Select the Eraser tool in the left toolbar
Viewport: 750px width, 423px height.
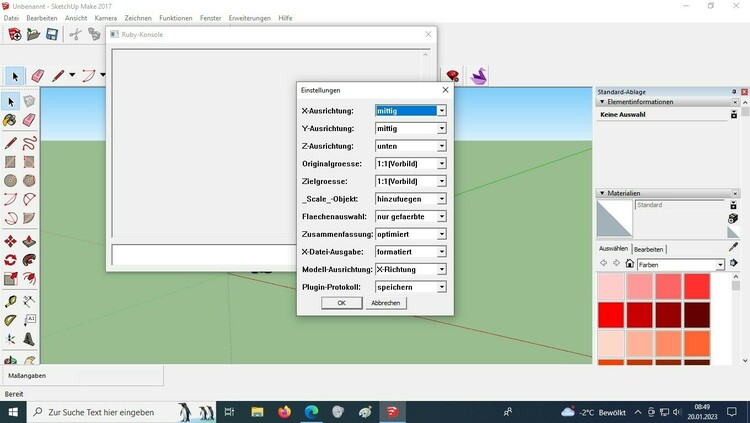pos(29,120)
